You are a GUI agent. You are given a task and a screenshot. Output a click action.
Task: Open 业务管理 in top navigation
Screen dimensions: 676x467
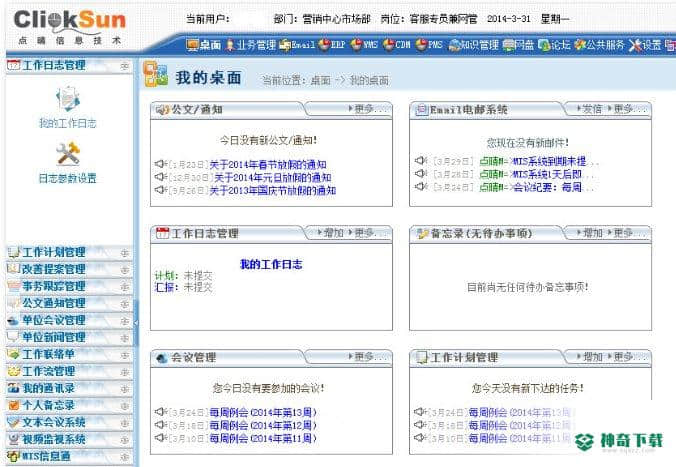point(251,44)
